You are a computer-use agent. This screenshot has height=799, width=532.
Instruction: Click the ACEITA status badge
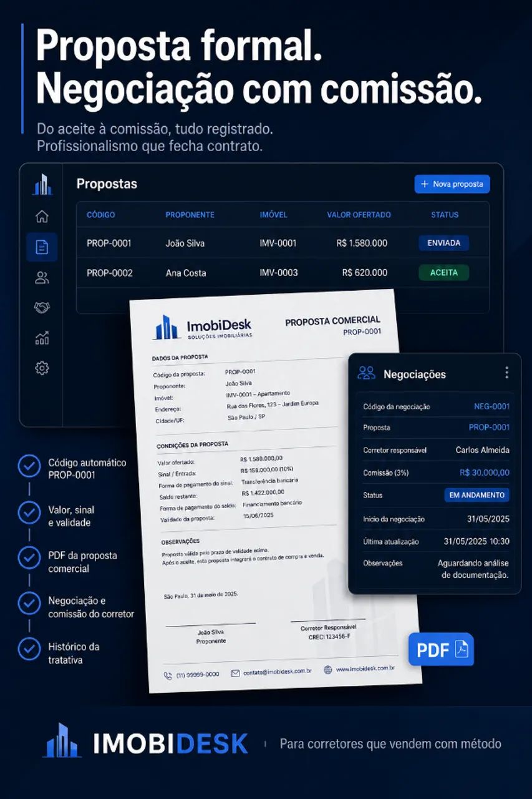coord(444,273)
